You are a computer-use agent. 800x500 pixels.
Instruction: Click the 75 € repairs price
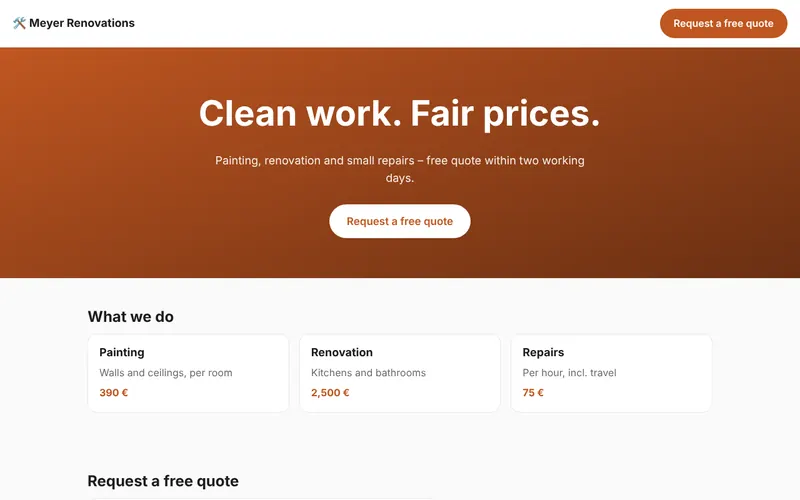point(533,393)
